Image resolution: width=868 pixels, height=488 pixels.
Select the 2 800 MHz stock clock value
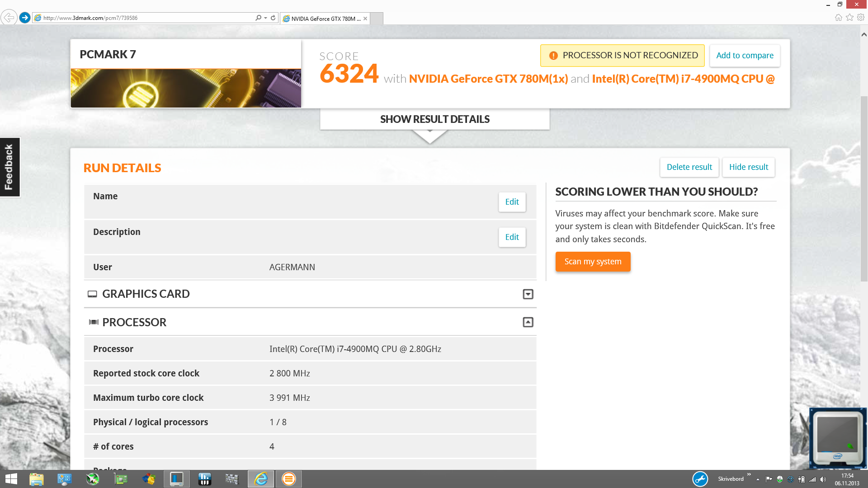(x=289, y=373)
